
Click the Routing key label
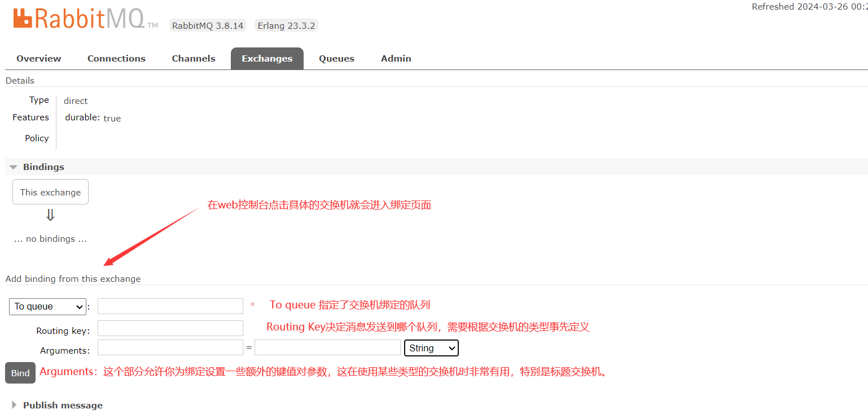63,331
